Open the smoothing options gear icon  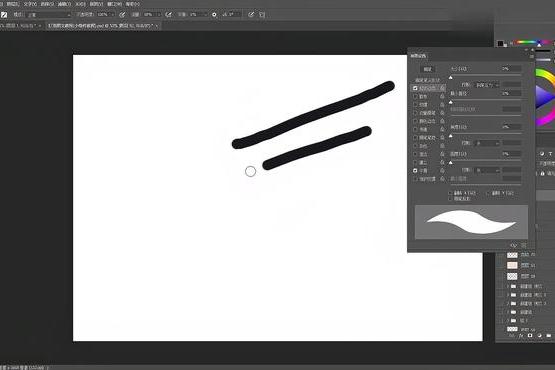(214, 15)
